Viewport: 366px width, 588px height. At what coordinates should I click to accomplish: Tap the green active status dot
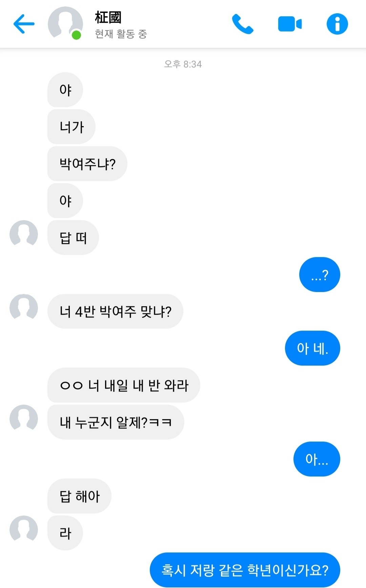pyautogui.click(x=77, y=35)
